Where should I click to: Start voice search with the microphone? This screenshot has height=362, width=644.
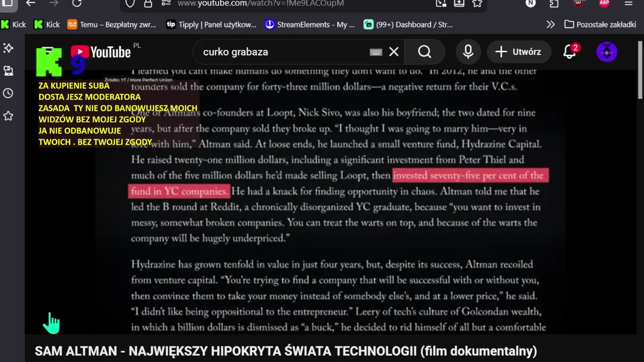pos(468,52)
